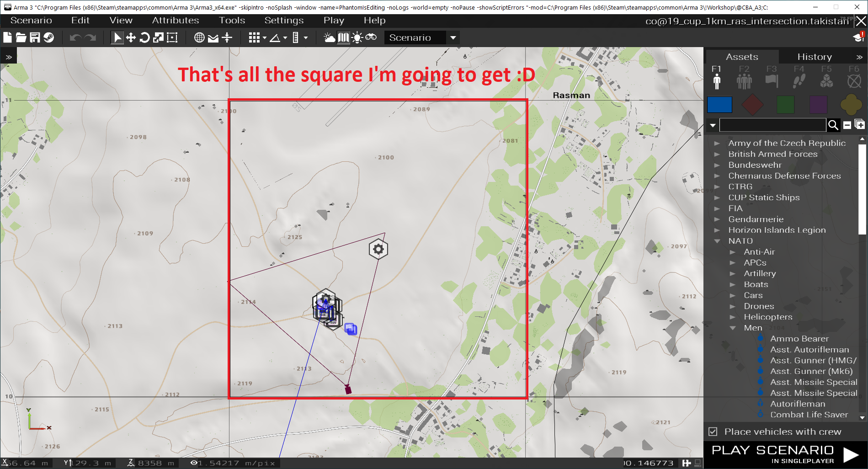Toggle the translation grid snapping icon
Image resolution: width=868 pixels, height=469 pixels.
tap(254, 37)
